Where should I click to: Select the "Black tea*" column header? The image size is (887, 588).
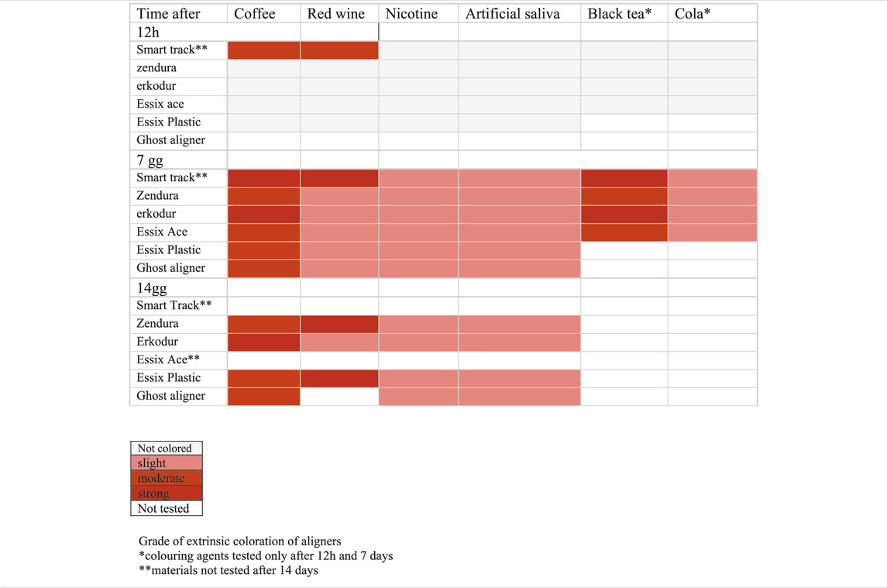point(620,14)
